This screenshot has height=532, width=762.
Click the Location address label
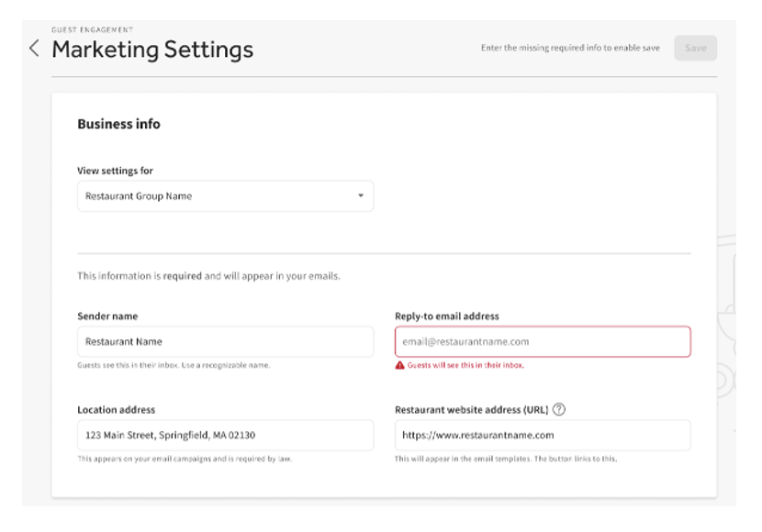click(116, 410)
